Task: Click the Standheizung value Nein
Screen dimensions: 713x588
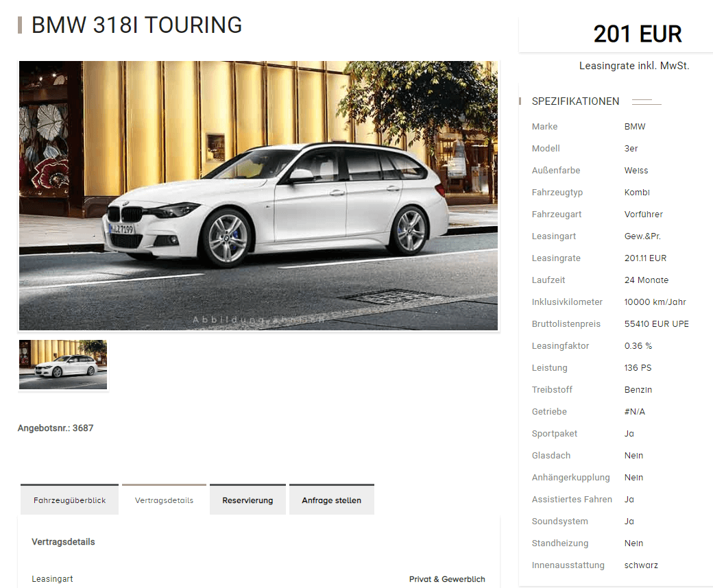Action: (x=633, y=543)
